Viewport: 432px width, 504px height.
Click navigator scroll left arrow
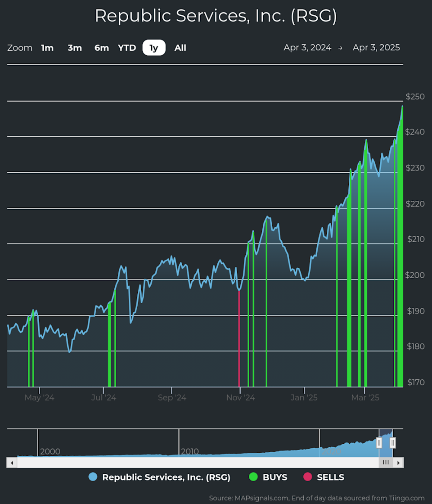tap(12, 463)
